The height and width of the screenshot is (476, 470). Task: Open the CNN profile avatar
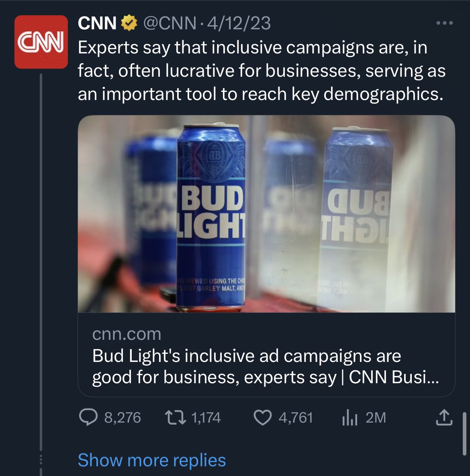coord(41,42)
